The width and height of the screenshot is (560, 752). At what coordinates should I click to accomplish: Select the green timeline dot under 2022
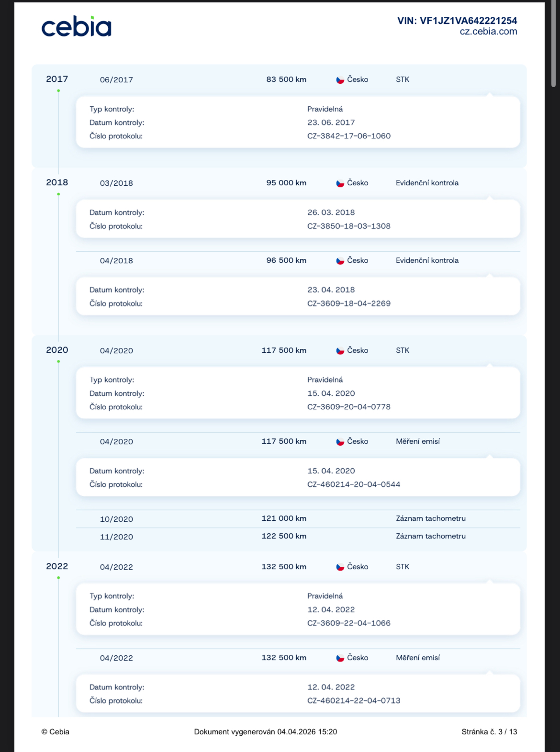(x=58, y=578)
